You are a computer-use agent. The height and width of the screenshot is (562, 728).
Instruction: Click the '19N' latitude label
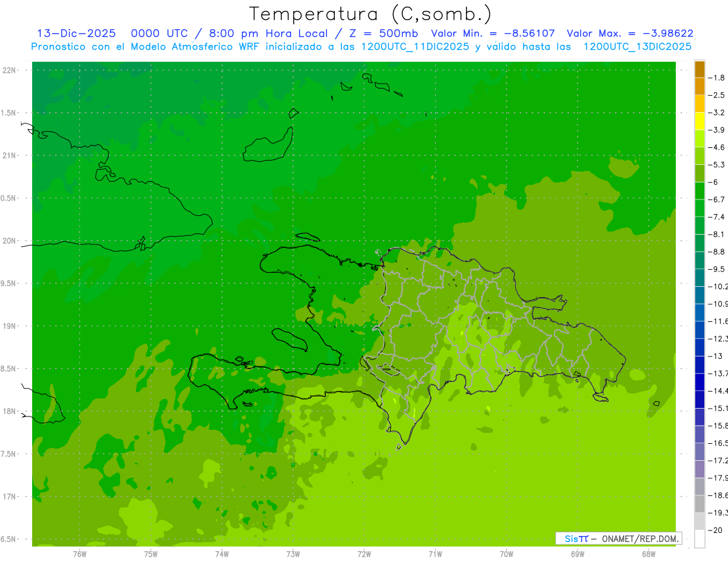click(10, 326)
